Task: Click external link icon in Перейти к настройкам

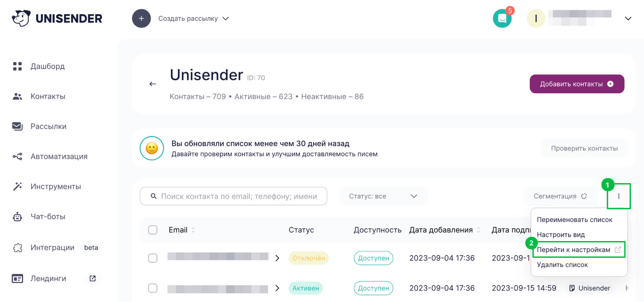Action: 618,250
